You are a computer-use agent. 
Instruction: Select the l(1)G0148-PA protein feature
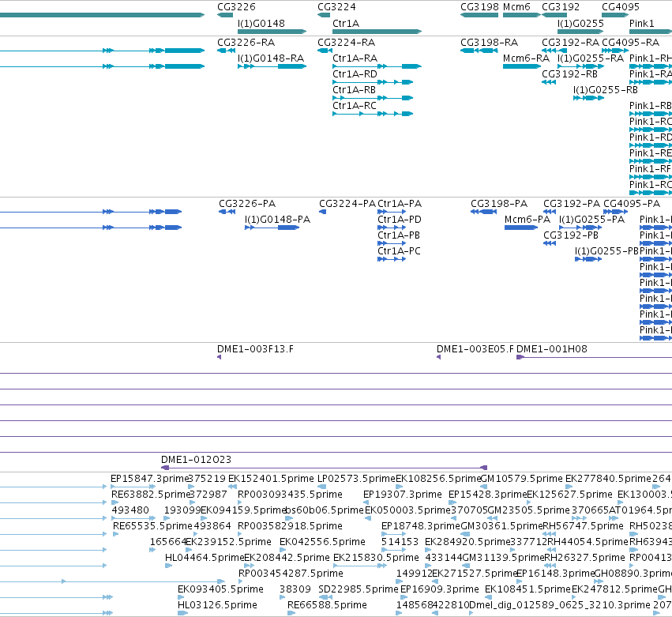pos(272,228)
